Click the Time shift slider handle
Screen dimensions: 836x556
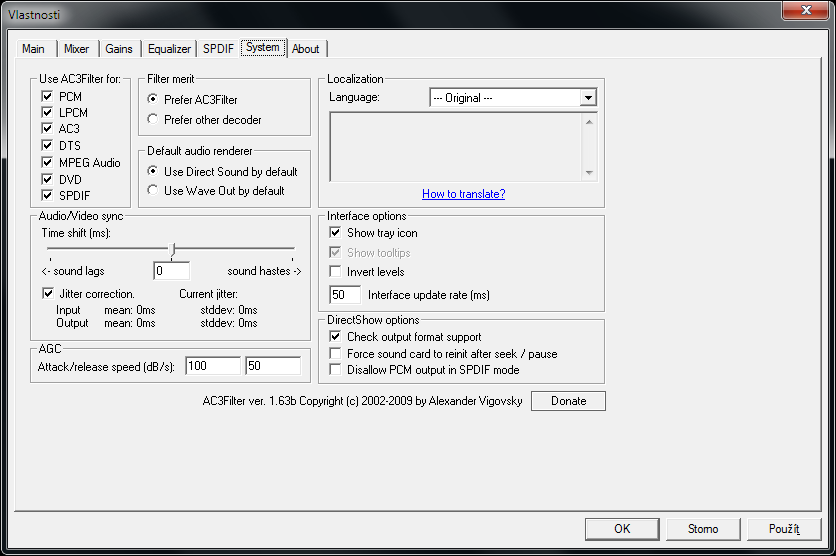(172, 248)
